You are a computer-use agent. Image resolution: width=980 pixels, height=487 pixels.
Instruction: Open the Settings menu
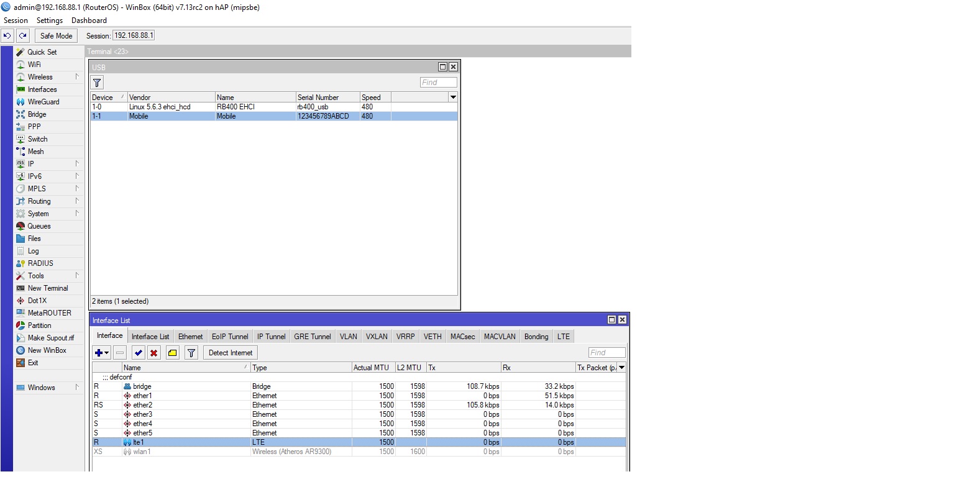pos(50,20)
